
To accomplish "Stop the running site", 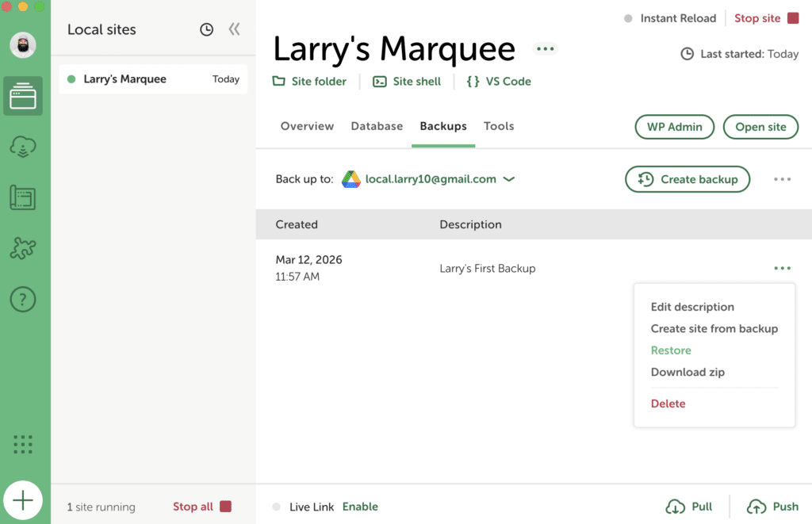I will point(766,18).
